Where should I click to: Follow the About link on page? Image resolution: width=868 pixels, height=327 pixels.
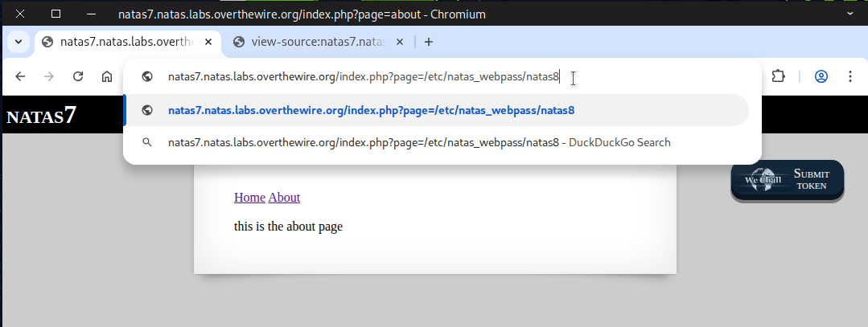coord(284,197)
